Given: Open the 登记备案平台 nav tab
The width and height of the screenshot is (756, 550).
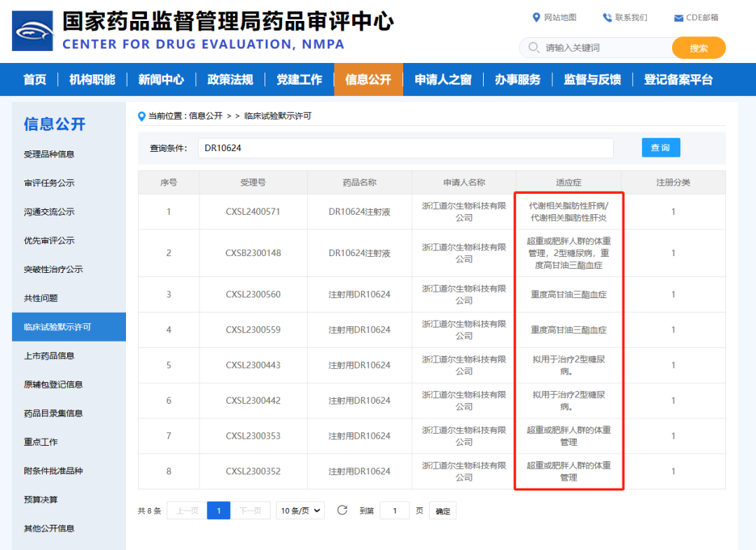Looking at the screenshot, I should [678, 80].
